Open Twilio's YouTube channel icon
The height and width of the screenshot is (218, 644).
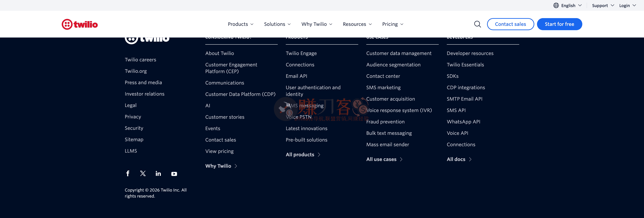(174, 174)
